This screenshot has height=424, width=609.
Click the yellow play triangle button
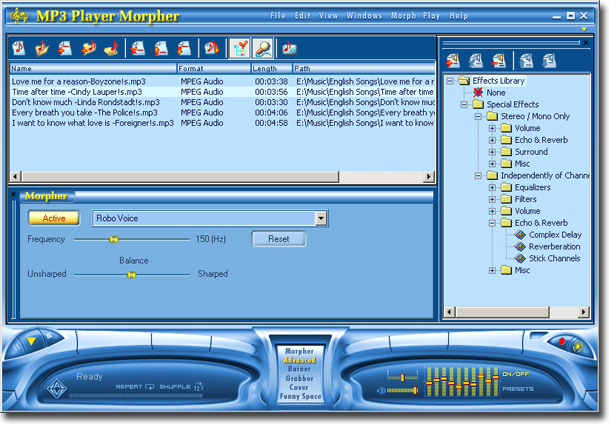[31, 341]
